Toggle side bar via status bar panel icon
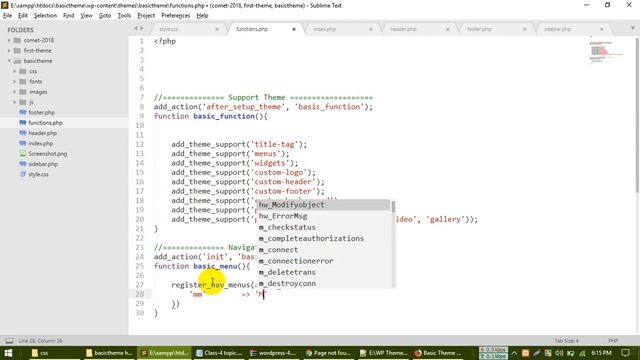640x360 pixels. point(9,340)
